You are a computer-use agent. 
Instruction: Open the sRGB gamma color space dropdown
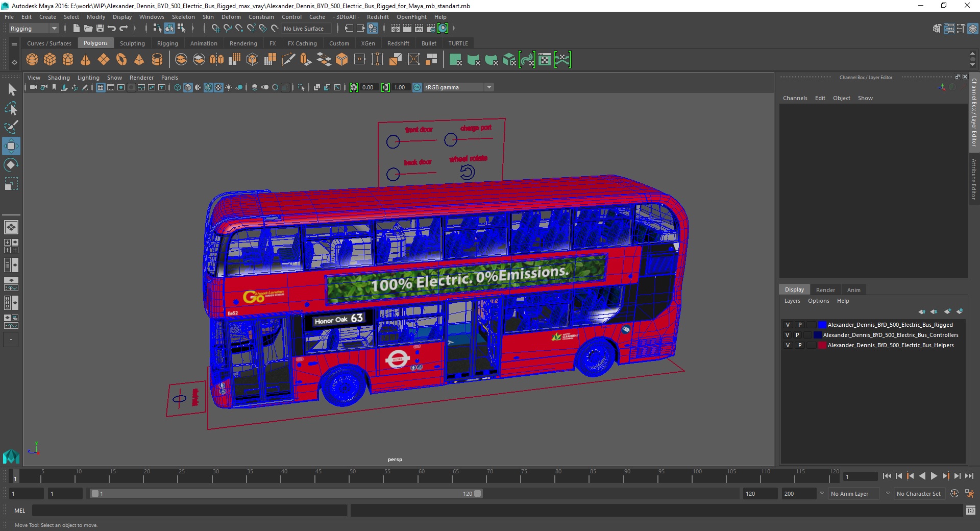coord(489,87)
